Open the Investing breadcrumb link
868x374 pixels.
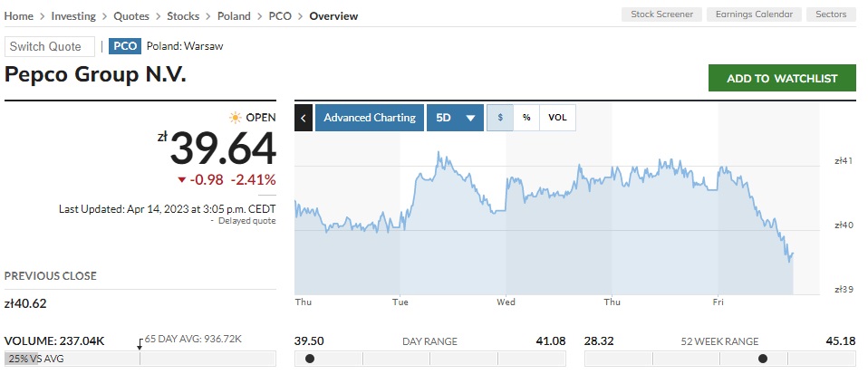(x=73, y=16)
